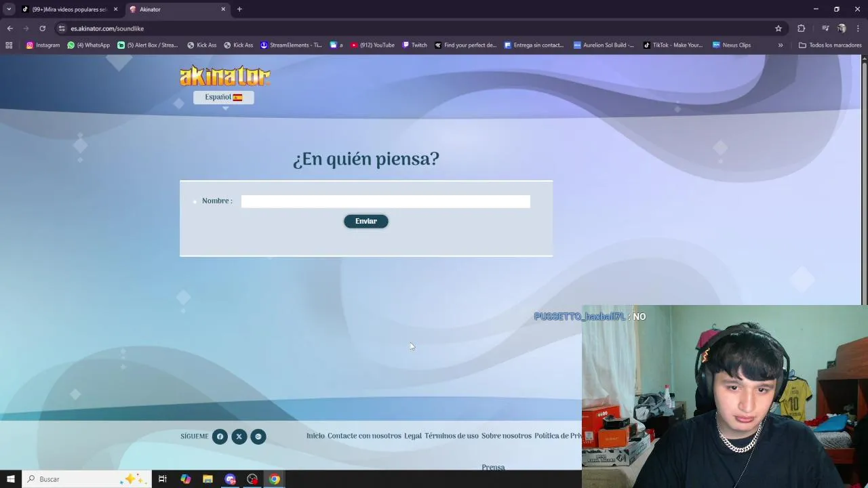The height and width of the screenshot is (488, 868).
Task: View site information icon in address bar
Action: (62, 28)
